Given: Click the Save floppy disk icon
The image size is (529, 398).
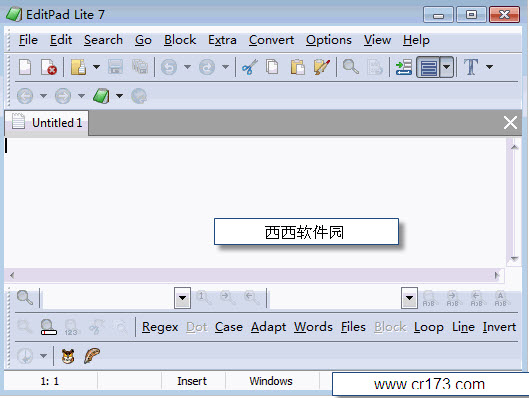Looking at the screenshot, I should pyautogui.click(x=115, y=67).
